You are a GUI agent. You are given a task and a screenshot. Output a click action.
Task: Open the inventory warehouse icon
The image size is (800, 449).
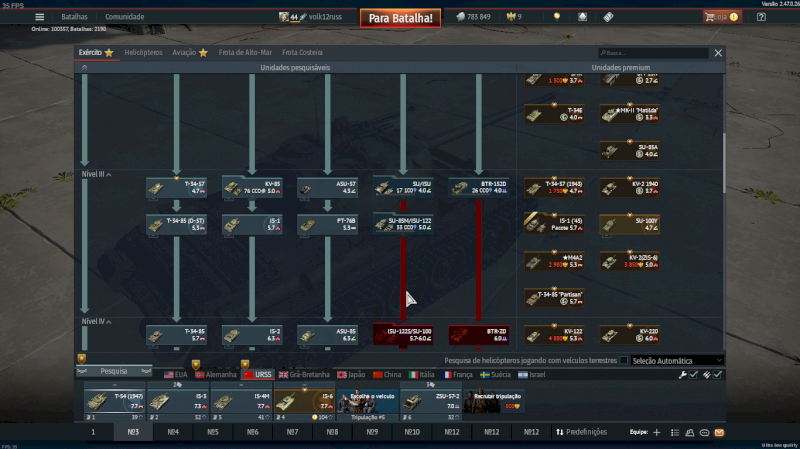pos(582,17)
